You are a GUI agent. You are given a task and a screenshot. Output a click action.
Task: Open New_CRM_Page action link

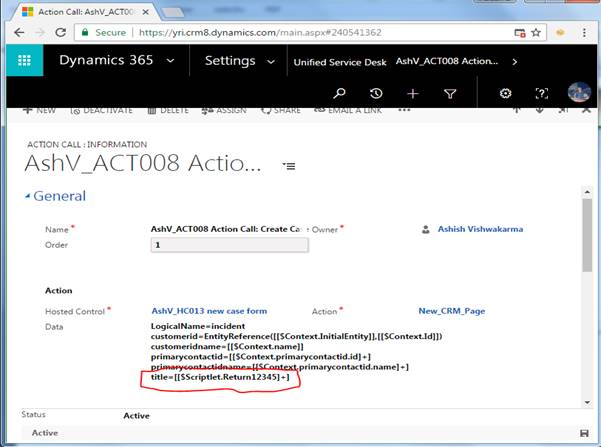[x=452, y=311]
